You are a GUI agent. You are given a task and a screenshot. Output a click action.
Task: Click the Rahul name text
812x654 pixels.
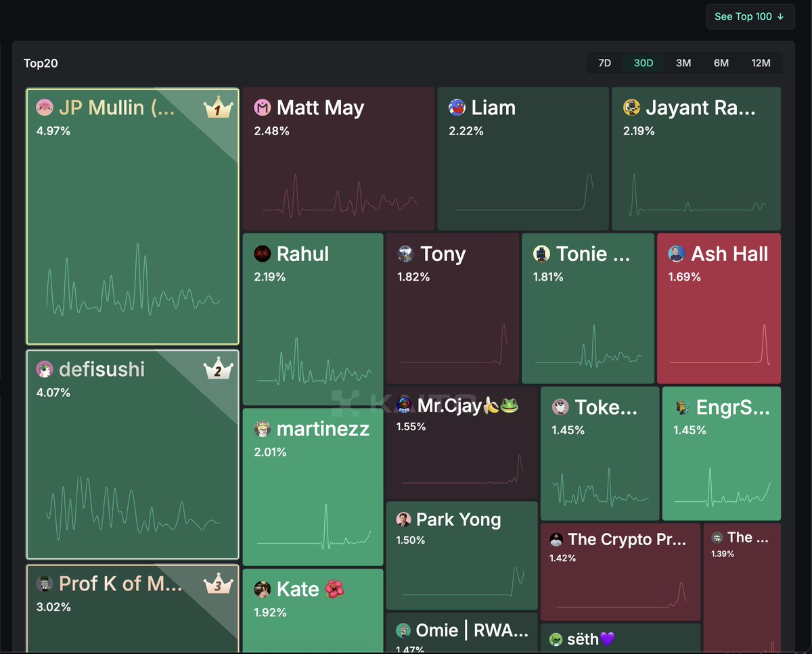303,254
